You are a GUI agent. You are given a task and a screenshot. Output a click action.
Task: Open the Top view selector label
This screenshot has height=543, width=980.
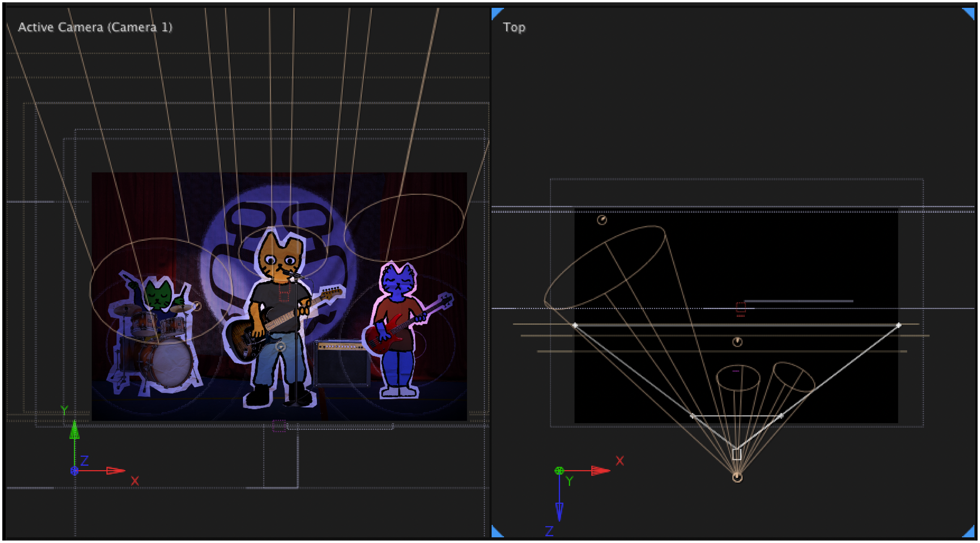click(x=514, y=27)
